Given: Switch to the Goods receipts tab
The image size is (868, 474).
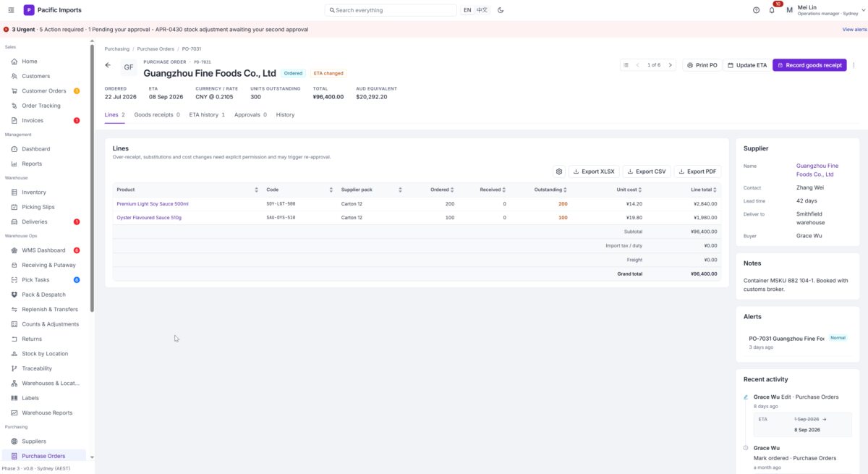Looking at the screenshot, I should 157,114.
